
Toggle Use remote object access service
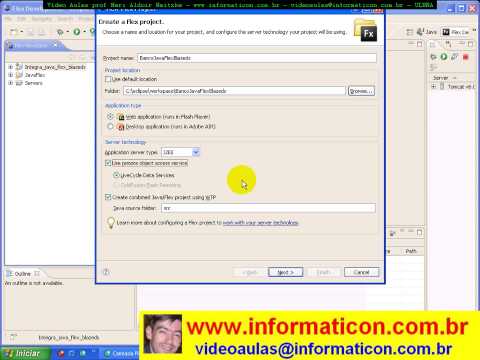[x=108, y=163]
